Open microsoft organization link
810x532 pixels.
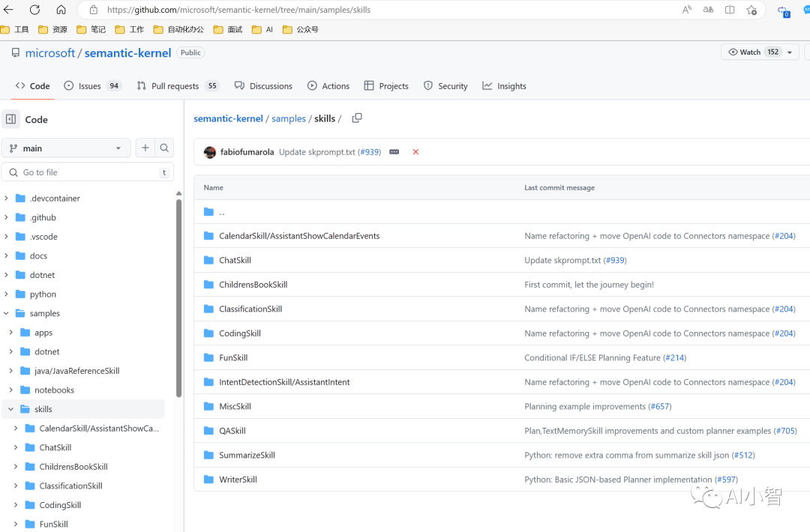click(50, 52)
